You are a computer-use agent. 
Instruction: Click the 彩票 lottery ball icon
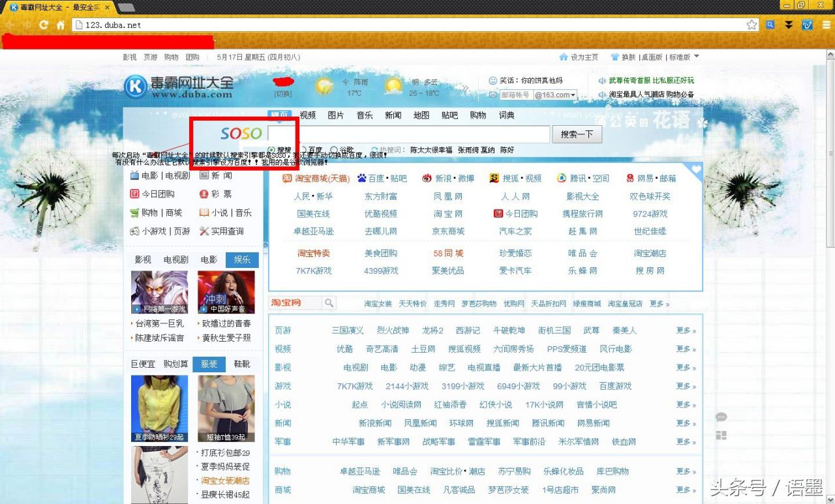pos(204,193)
